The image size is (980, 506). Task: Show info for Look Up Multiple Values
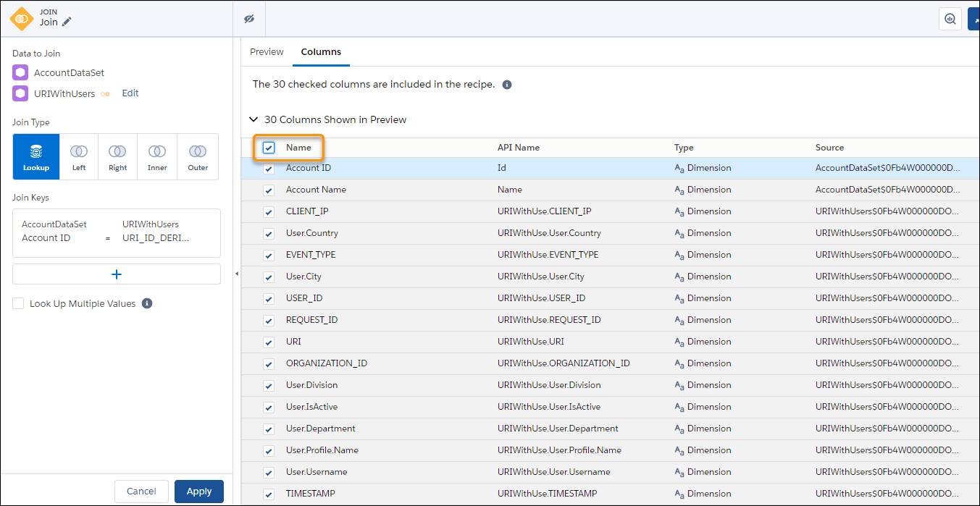pos(147,303)
